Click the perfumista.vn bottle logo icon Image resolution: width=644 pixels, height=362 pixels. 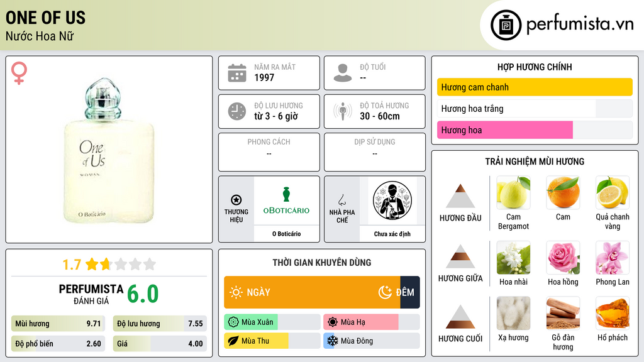[506, 25]
